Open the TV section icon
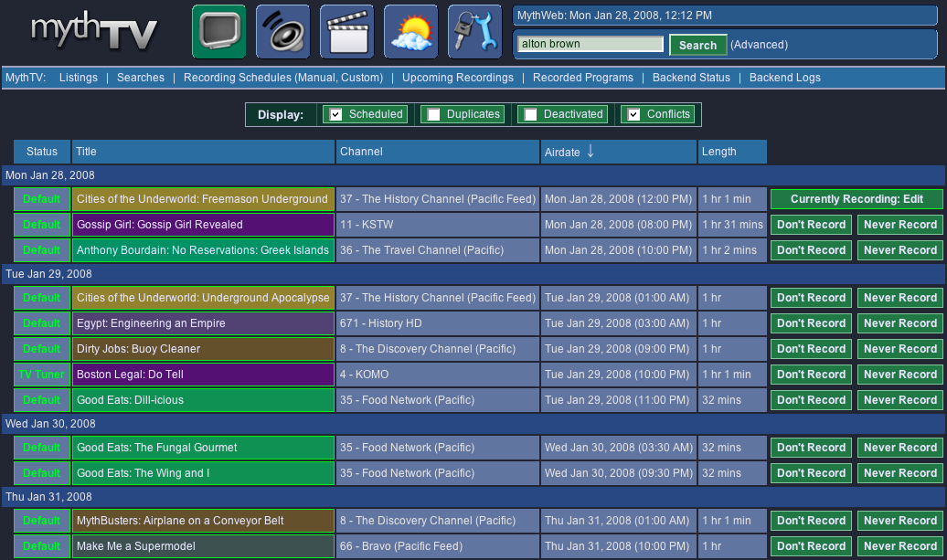The width and height of the screenshot is (947, 560). click(x=218, y=32)
